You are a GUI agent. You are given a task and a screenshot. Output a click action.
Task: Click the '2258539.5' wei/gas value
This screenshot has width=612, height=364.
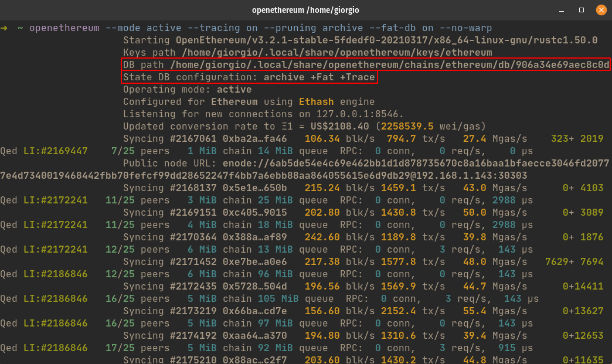click(407, 127)
